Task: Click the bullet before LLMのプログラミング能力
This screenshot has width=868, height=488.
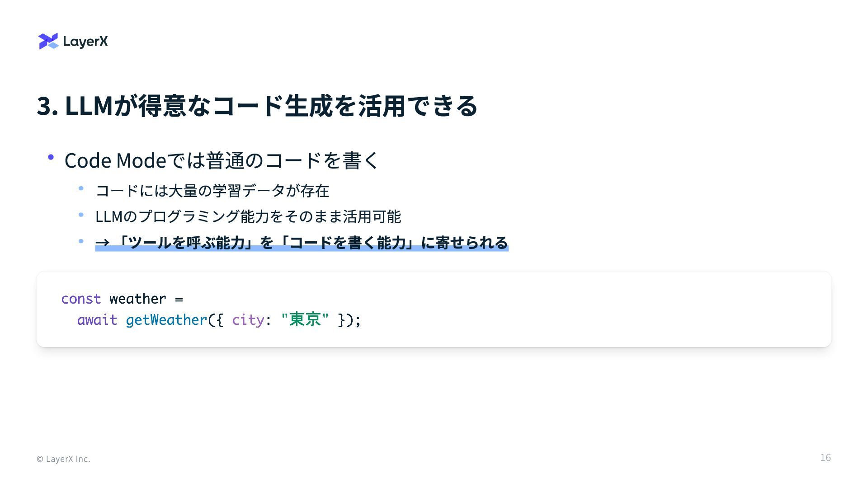Action: coord(81,215)
